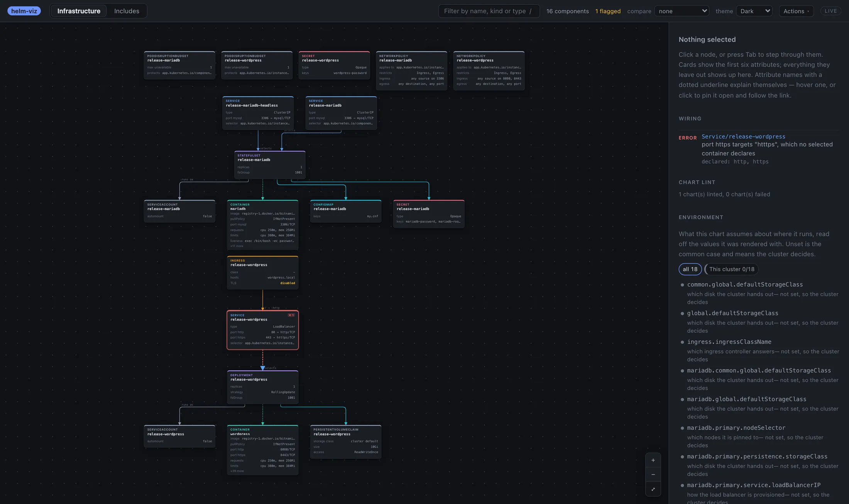Switch to the Includes tab
Screen dimensions: 849x504
pyautogui.click(x=127, y=11)
